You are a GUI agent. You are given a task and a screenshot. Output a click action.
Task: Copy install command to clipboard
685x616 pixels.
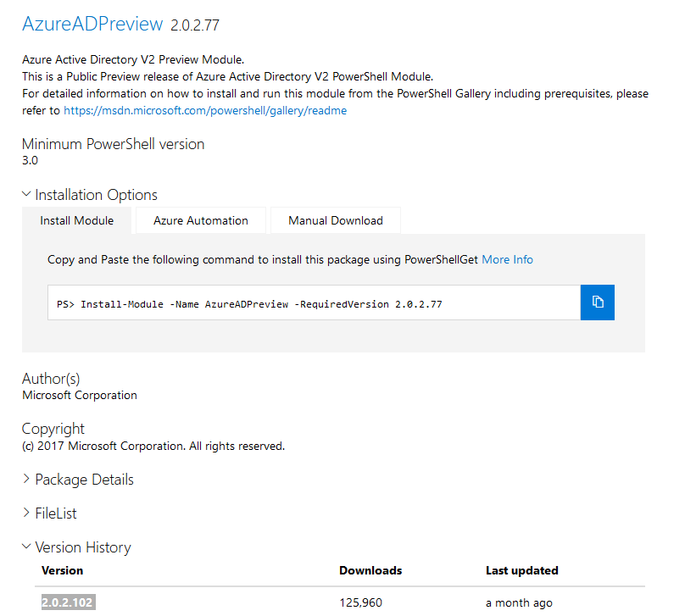[x=597, y=302]
